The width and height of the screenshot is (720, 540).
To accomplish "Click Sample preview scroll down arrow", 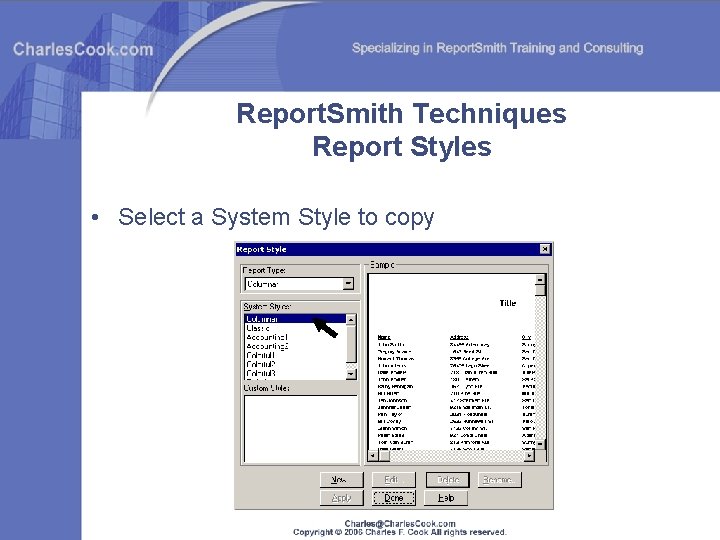I will 540,444.
